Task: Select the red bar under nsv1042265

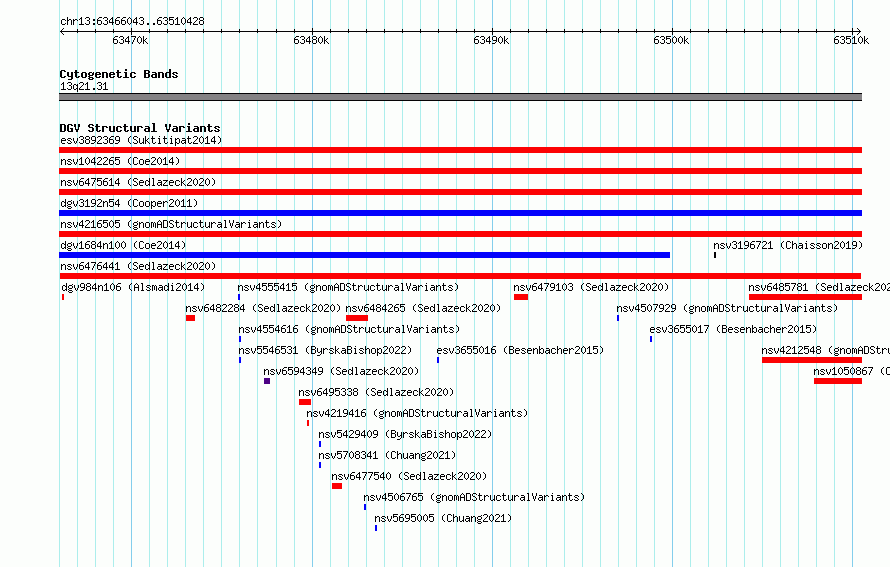Action: click(460, 171)
